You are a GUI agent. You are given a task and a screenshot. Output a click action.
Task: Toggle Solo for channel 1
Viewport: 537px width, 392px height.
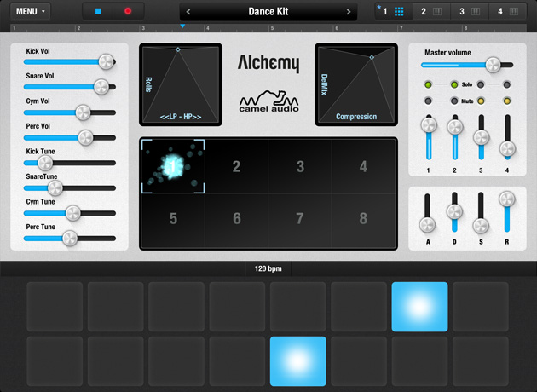coord(428,84)
